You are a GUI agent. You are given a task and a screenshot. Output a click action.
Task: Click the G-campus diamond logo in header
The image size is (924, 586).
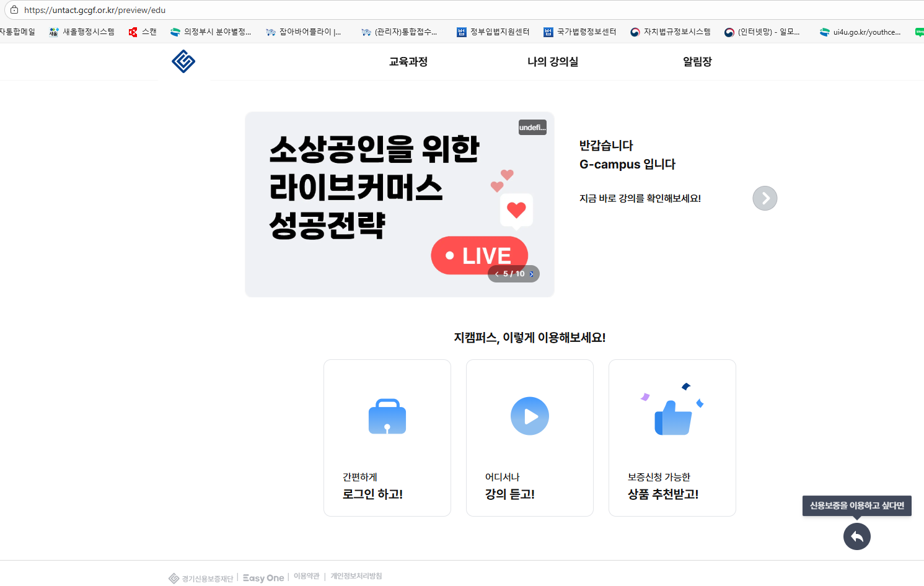point(183,61)
